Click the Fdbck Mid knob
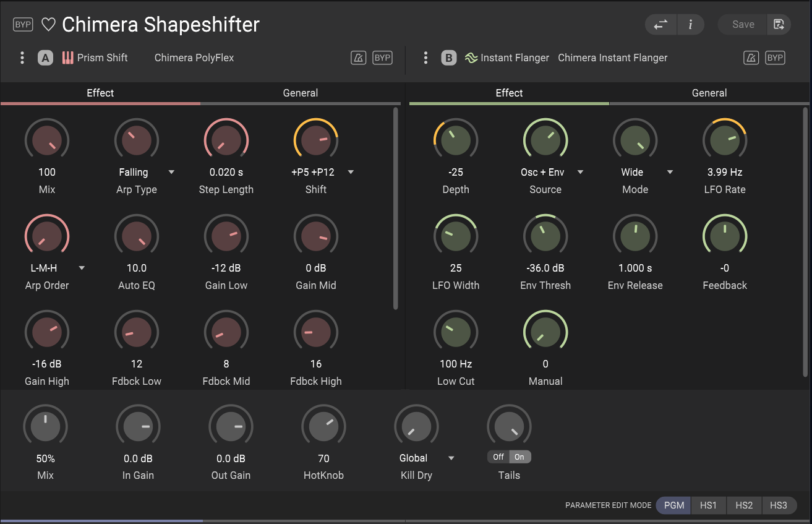The height and width of the screenshot is (524, 812). pyautogui.click(x=226, y=332)
